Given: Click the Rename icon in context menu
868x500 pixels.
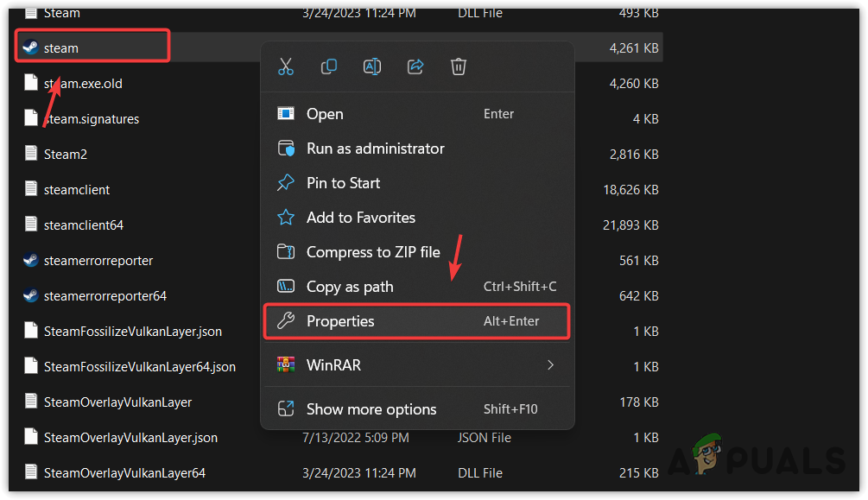Looking at the screenshot, I should (x=372, y=66).
